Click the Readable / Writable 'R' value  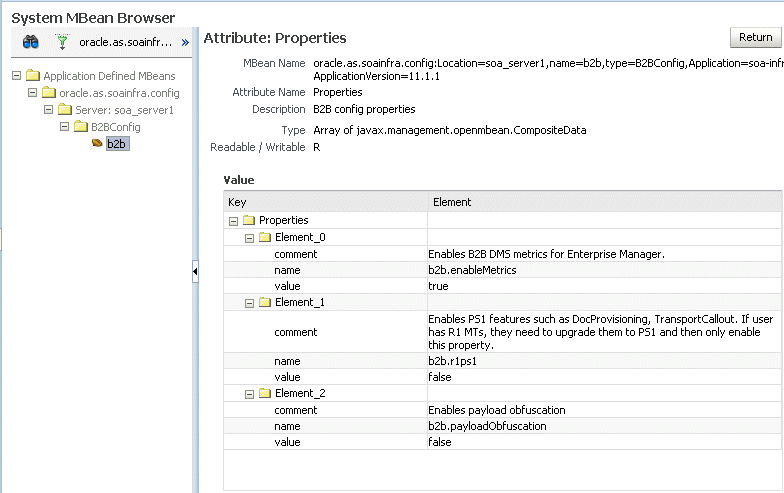(316, 148)
